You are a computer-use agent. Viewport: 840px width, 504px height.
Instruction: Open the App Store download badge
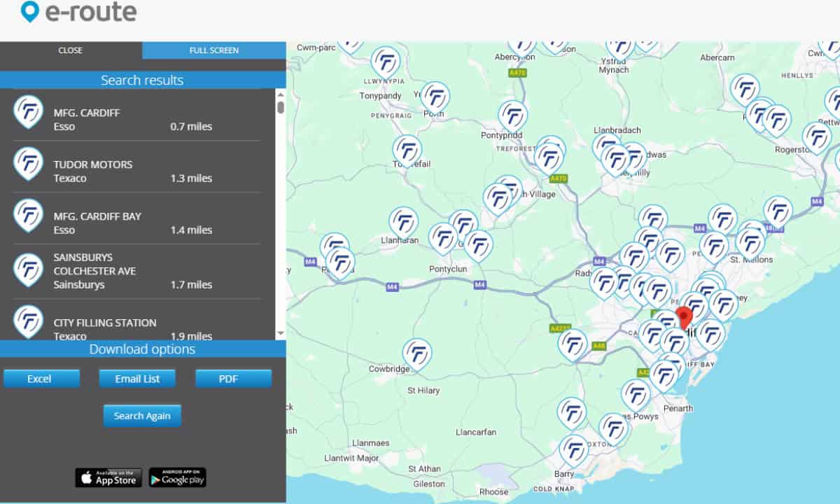click(x=108, y=477)
